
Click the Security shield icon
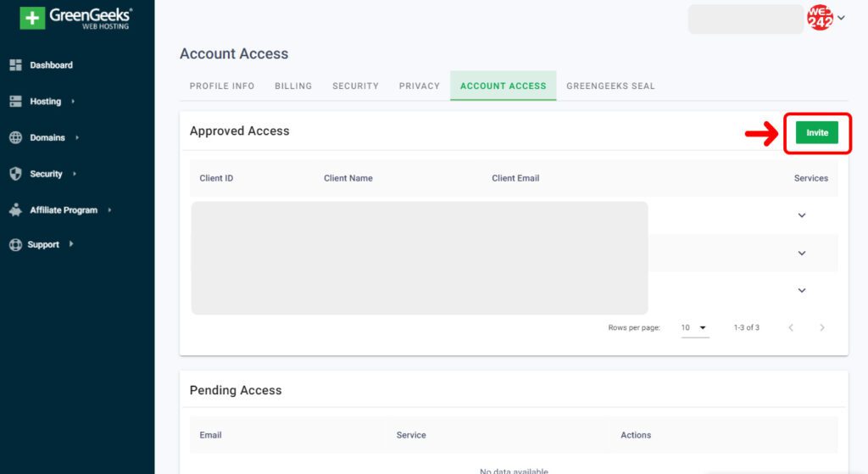coord(15,174)
